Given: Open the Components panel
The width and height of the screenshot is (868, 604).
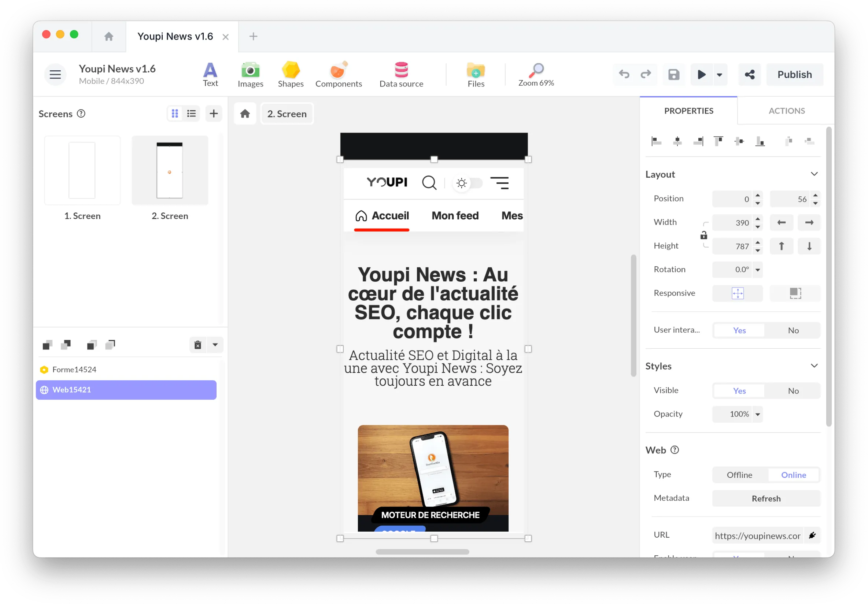Looking at the screenshot, I should [338, 74].
